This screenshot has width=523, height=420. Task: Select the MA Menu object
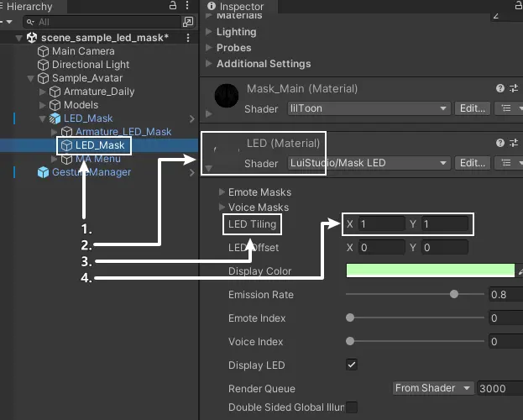click(98, 159)
